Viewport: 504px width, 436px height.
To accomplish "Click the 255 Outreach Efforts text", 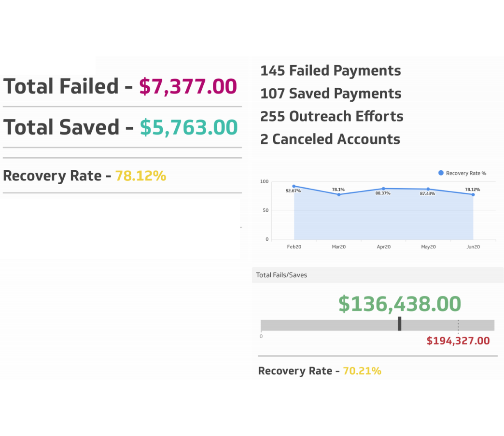I will coord(332,116).
